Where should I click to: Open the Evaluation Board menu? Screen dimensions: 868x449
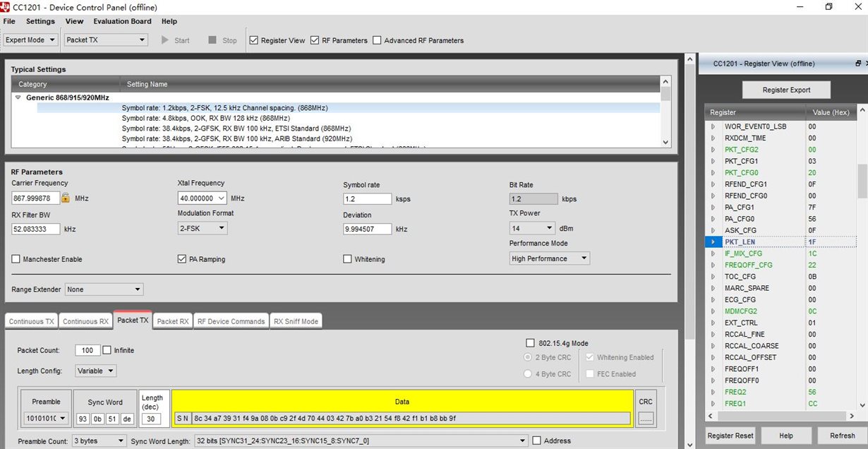pyautogui.click(x=122, y=21)
